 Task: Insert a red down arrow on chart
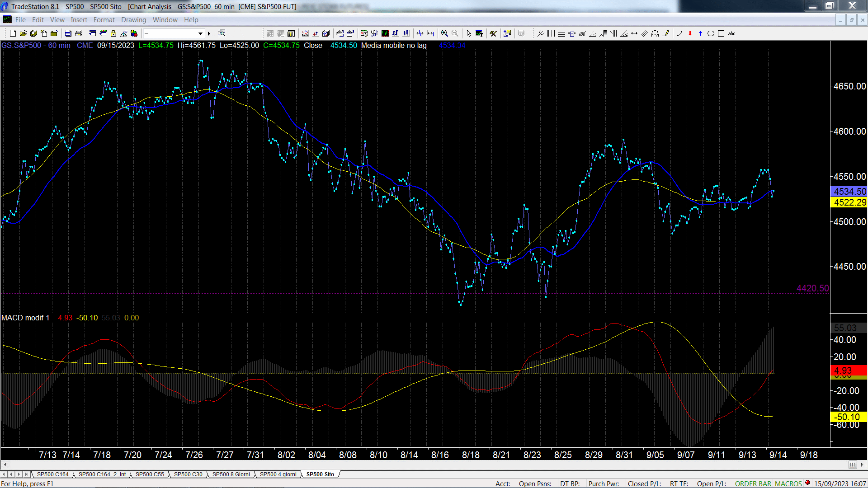[x=690, y=33]
